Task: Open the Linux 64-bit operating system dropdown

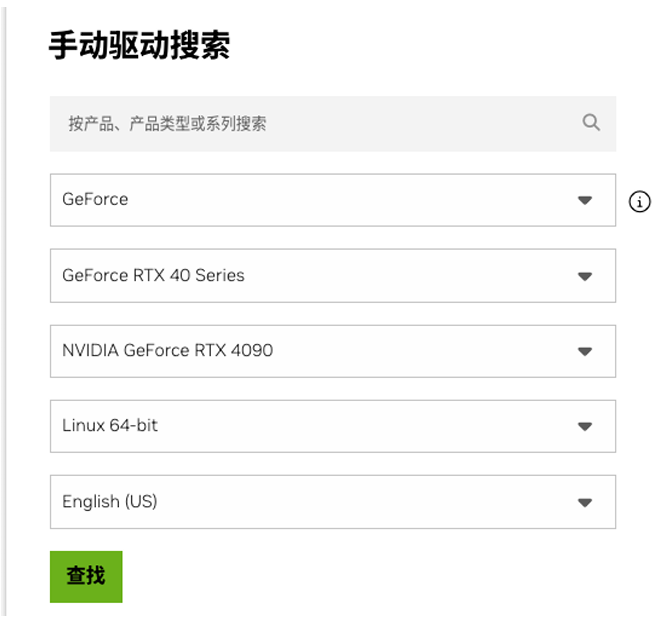Action: pyautogui.click(x=333, y=426)
